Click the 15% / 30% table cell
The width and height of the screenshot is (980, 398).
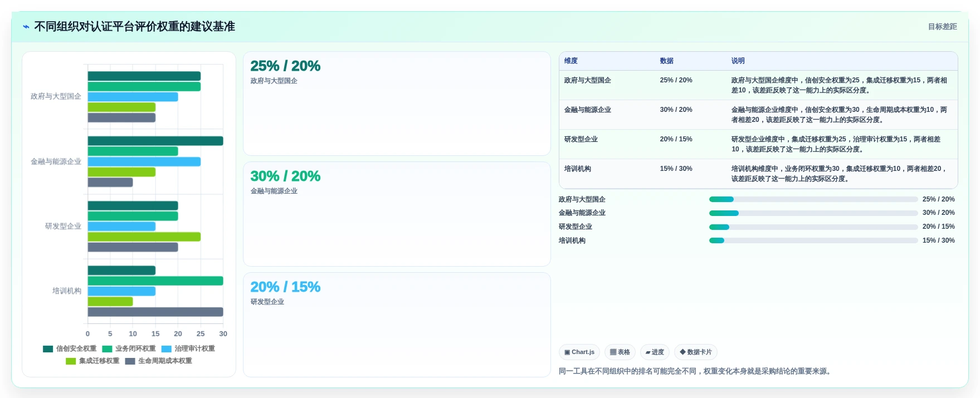(676, 169)
